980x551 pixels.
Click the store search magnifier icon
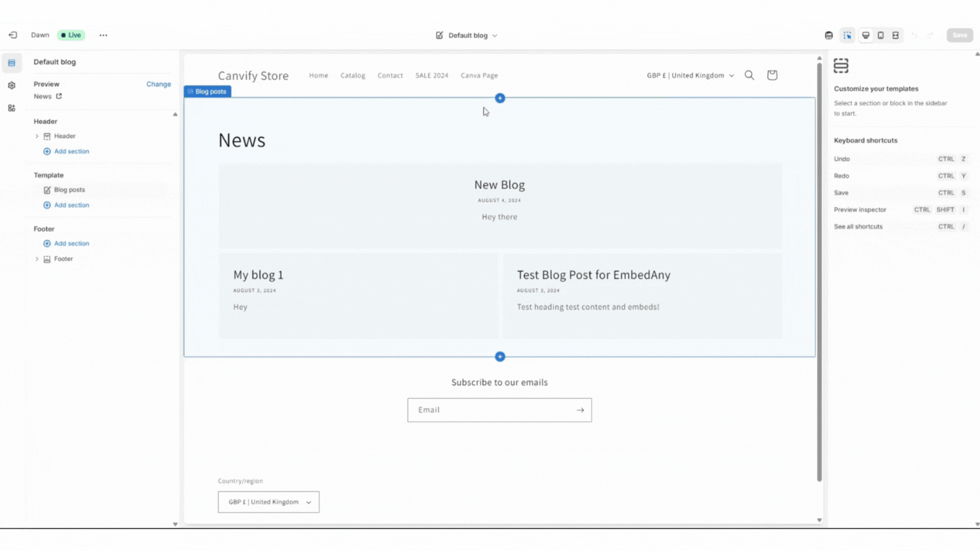pyautogui.click(x=749, y=76)
